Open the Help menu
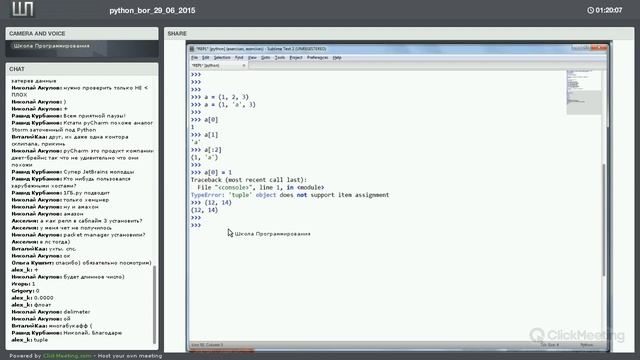 pos(337,58)
